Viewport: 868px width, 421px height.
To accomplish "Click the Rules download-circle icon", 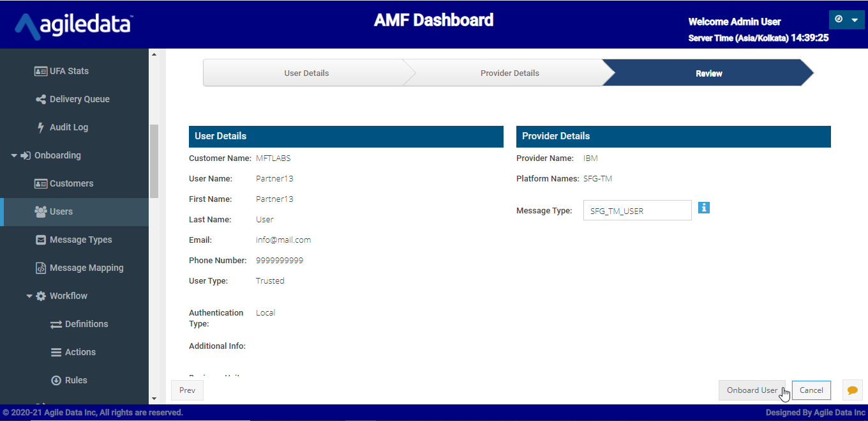I will tap(56, 380).
